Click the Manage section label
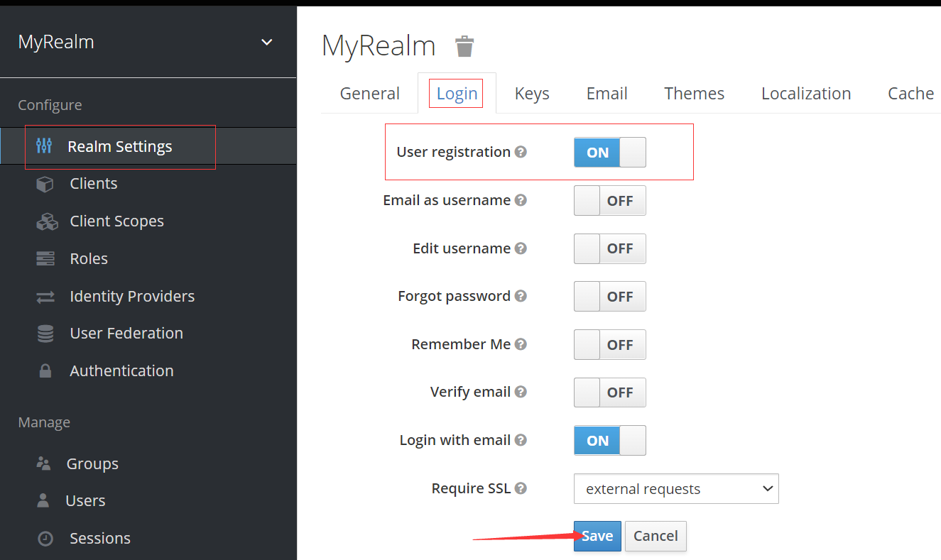The image size is (941, 560). coord(44,422)
